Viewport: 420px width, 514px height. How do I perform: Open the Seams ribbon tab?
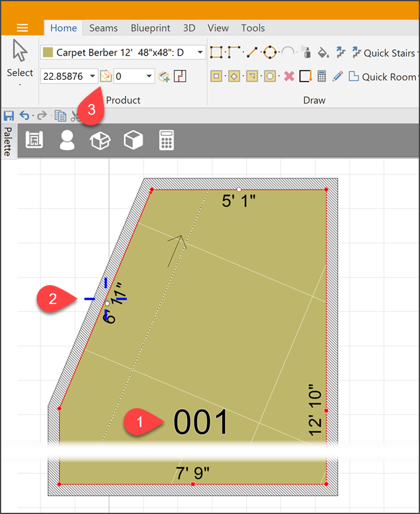coord(104,28)
